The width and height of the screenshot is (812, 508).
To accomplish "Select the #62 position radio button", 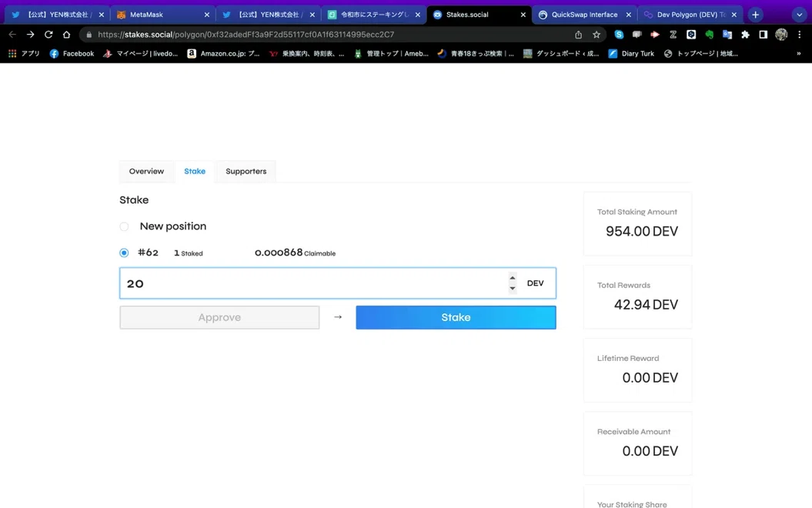I will 124,252.
